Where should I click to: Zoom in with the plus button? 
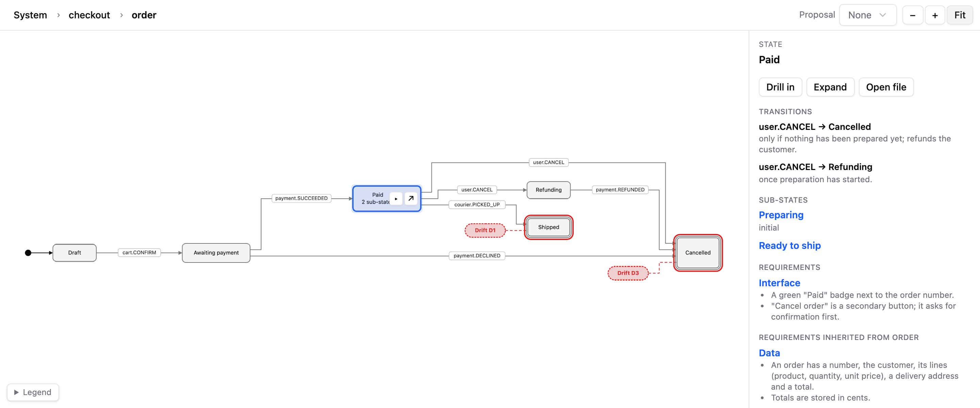(935, 15)
